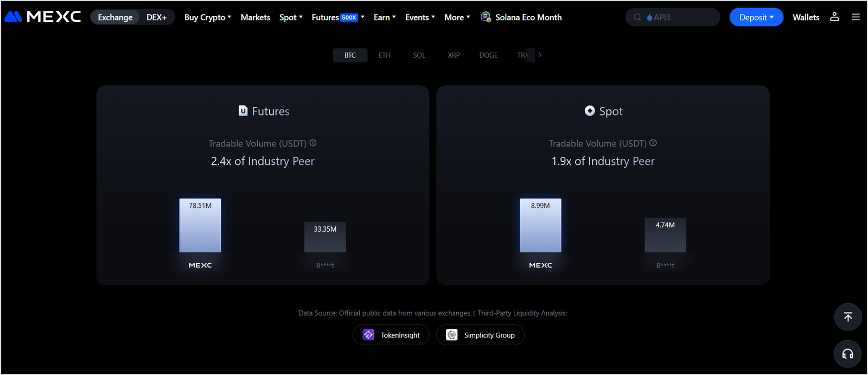
Task: Click the B****t 4.74M spot bar
Action: pyautogui.click(x=665, y=235)
